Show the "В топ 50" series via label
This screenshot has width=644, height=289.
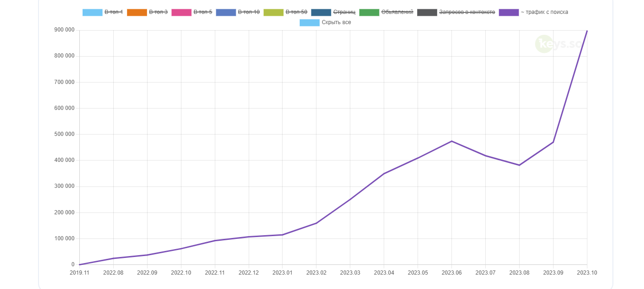pyautogui.click(x=296, y=12)
